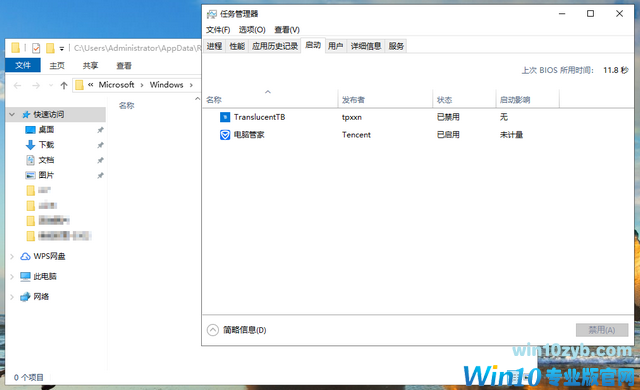Click the 网络 network icon
The width and height of the screenshot is (640, 390).
tap(25, 297)
